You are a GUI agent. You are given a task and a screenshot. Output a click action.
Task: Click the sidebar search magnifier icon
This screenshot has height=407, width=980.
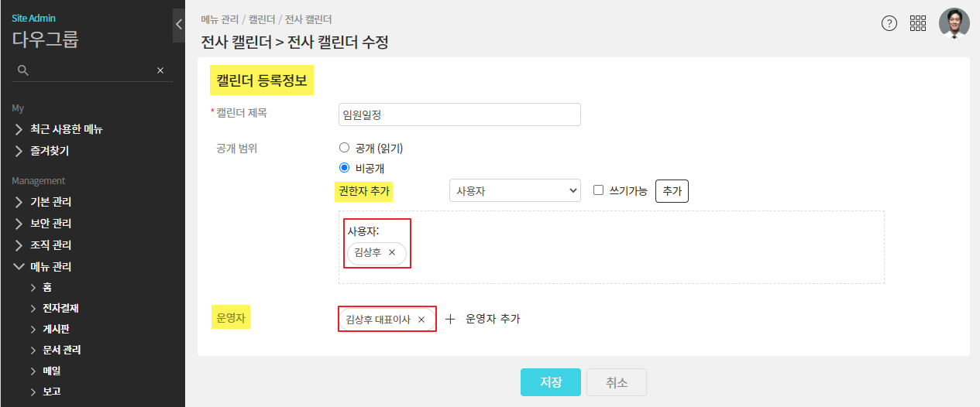pos(23,70)
